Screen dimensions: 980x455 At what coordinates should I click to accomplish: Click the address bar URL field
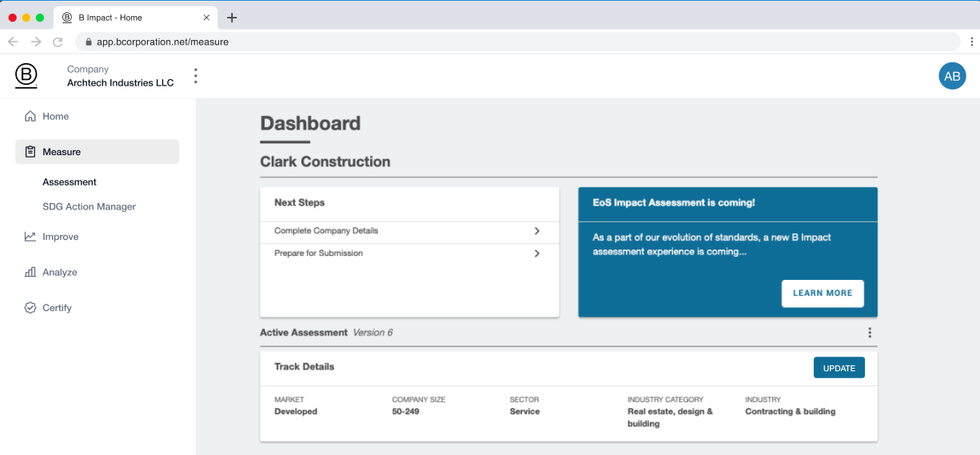coord(517,42)
